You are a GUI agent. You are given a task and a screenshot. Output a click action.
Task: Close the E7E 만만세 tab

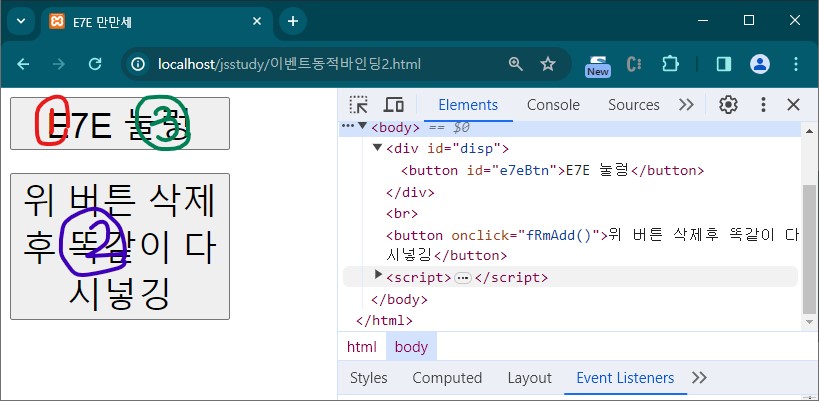(x=256, y=21)
